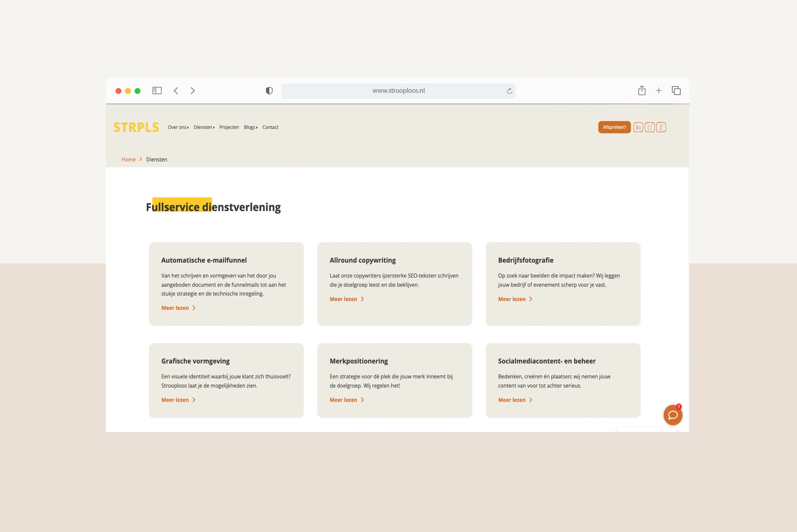797x532 pixels.
Task: Open the orange chat widget bubble
Action: point(672,415)
